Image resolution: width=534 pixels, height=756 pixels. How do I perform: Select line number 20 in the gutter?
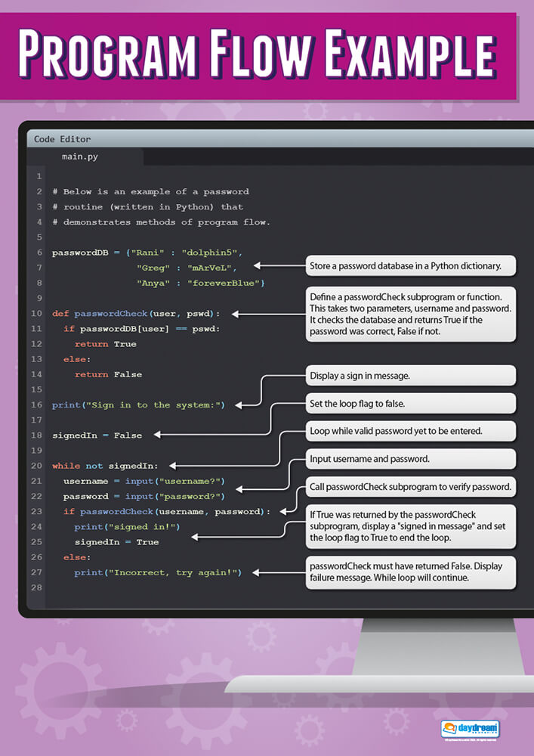37,466
